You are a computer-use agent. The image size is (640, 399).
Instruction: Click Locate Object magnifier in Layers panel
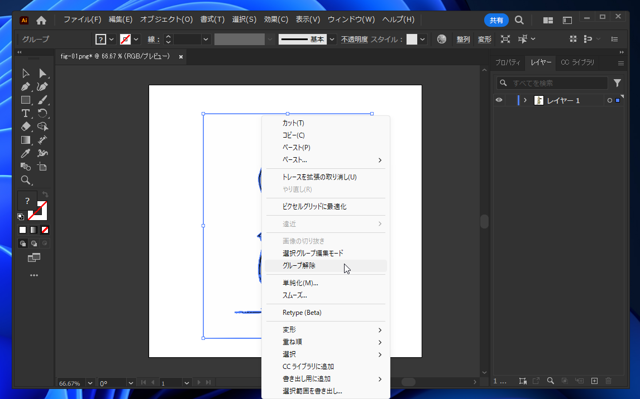pyautogui.click(x=551, y=381)
